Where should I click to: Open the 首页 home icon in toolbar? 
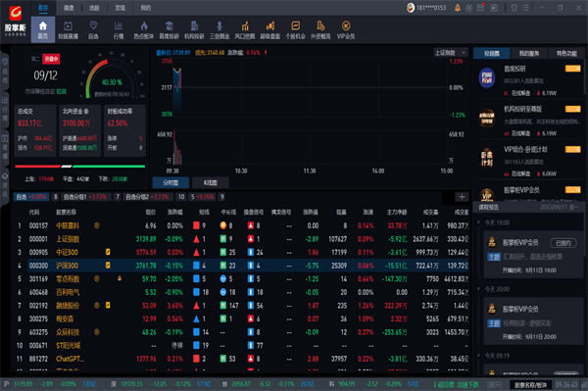[x=43, y=29]
